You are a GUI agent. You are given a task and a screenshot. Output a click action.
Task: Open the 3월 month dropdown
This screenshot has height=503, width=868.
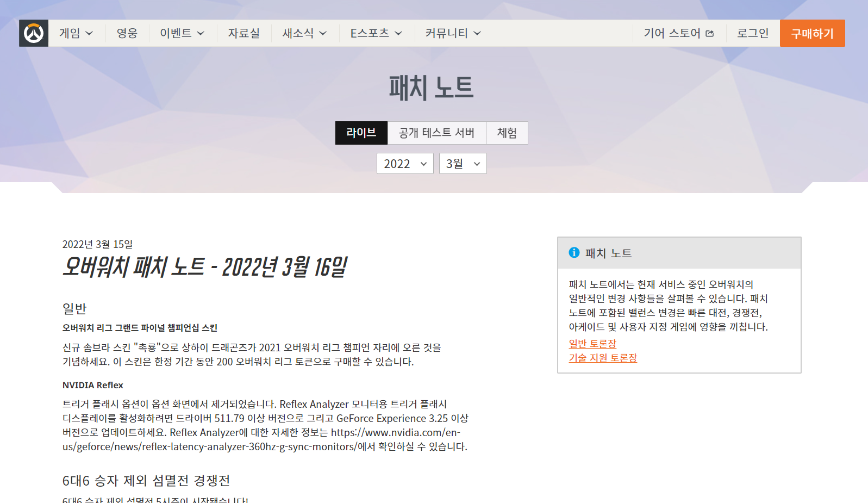point(463,163)
